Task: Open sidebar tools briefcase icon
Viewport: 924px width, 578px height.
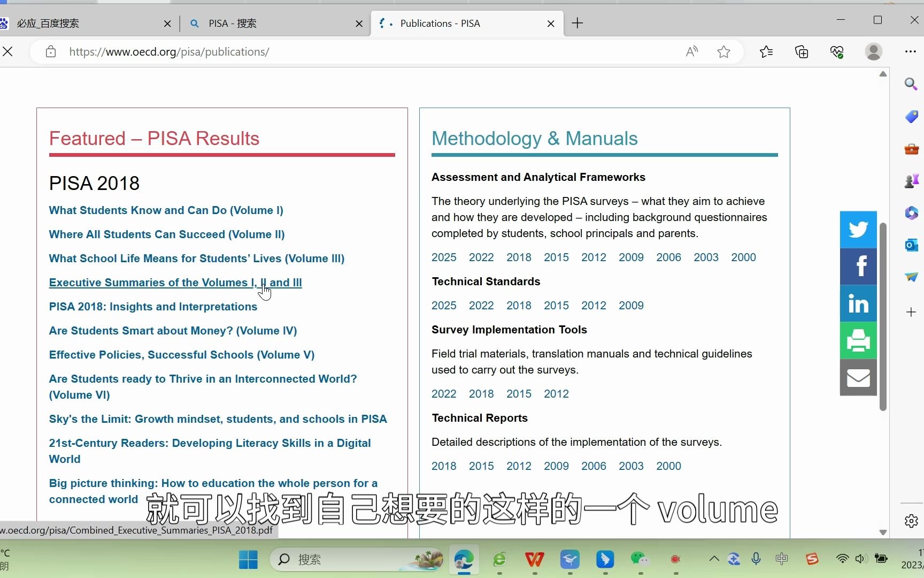Action: [x=911, y=149]
